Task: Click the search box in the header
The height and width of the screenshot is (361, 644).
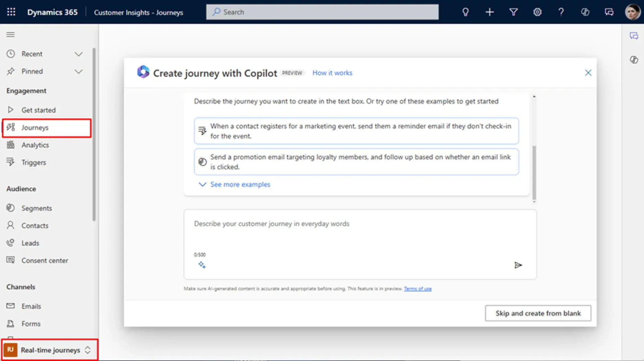Action: [x=322, y=12]
